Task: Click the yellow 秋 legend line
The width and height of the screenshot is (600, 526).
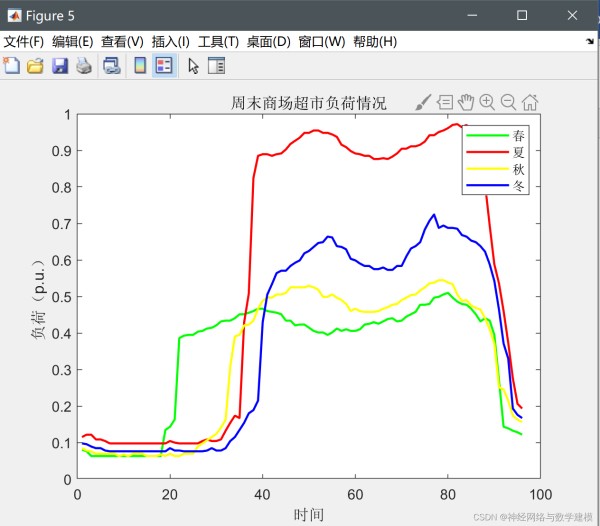Action: (x=488, y=169)
